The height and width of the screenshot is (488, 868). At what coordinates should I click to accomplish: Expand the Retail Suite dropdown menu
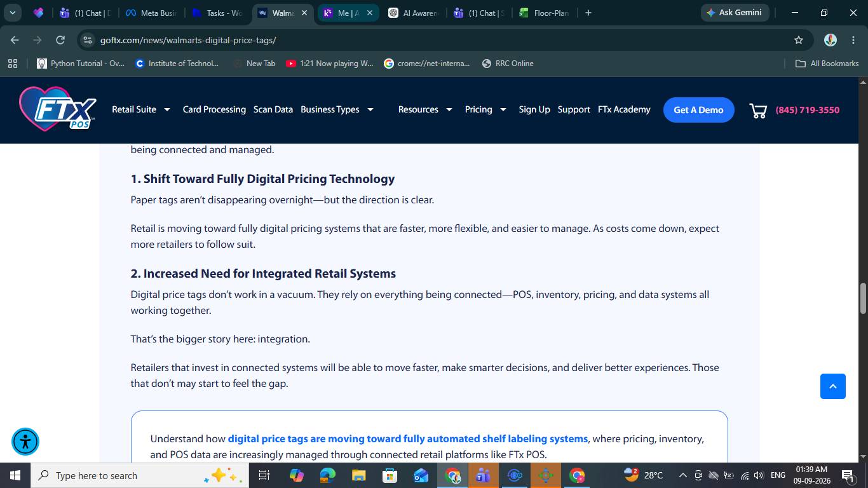click(x=141, y=109)
